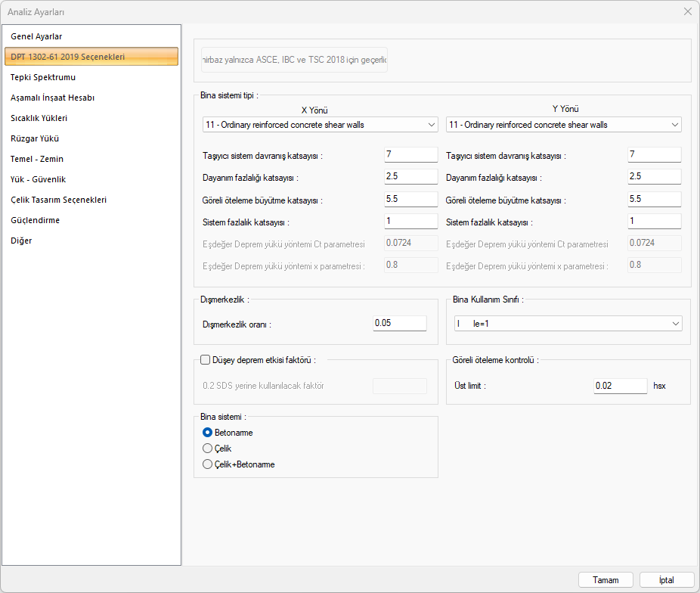
Task: Show the Temel - Zemin section
Action: pyautogui.click(x=37, y=159)
